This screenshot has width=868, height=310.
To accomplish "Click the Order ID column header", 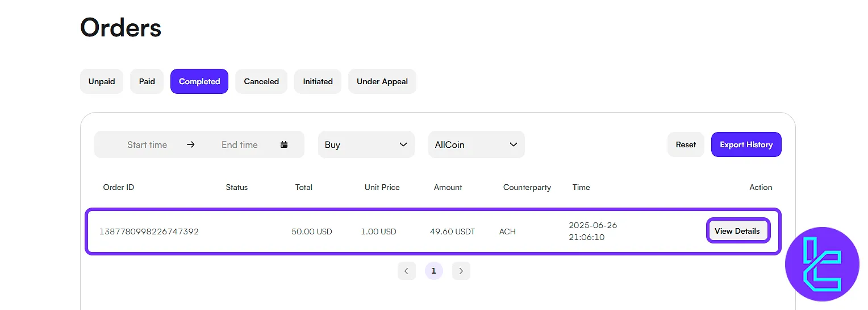I will point(119,187).
